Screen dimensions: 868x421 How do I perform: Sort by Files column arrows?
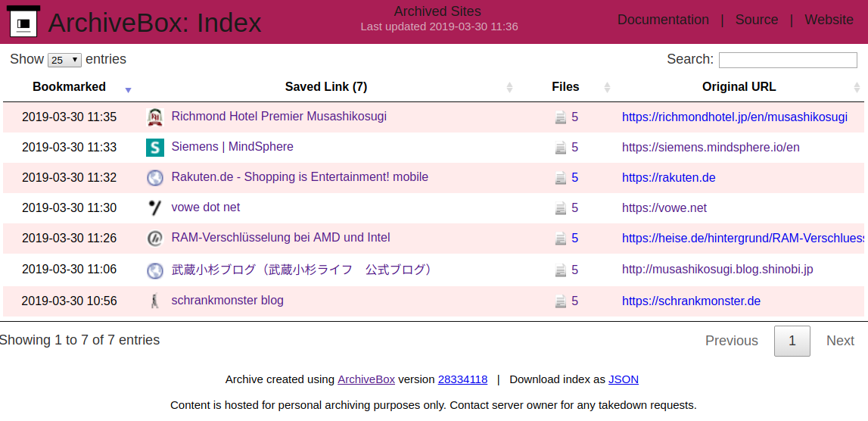coord(607,87)
